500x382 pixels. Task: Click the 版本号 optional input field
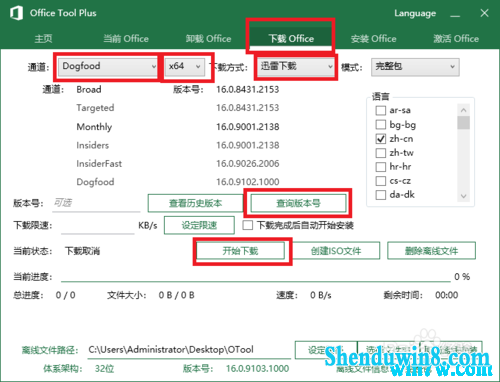click(x=96, y=203)
